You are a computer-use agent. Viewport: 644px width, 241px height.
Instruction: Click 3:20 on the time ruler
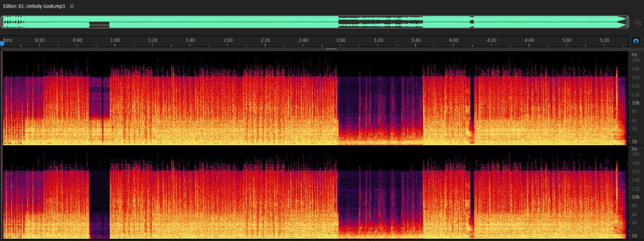[378, 40]
